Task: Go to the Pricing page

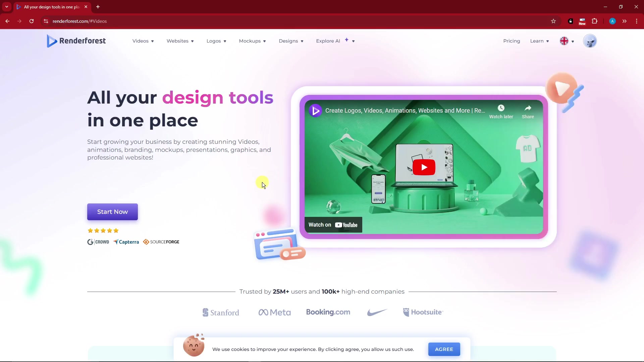Action: (512, 41)
